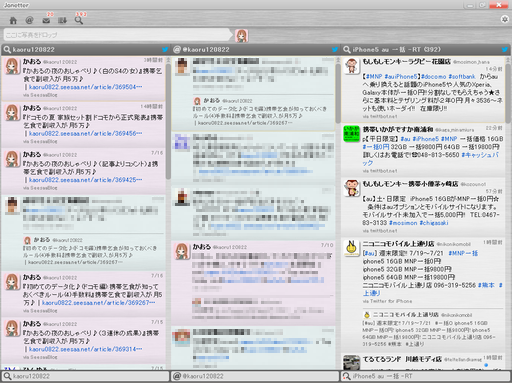
Task: Click かおる avatar on first tweet in left column
Action: (12, 66)
